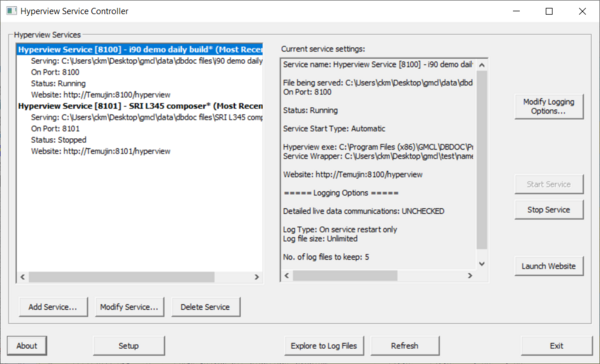Click 'On Port: 8100' line in settings panel

pyautogui.click(x=307, y=92)
